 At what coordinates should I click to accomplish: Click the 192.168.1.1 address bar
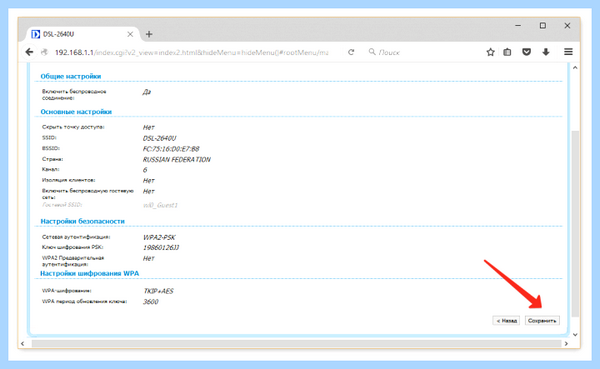pos(191,52)
